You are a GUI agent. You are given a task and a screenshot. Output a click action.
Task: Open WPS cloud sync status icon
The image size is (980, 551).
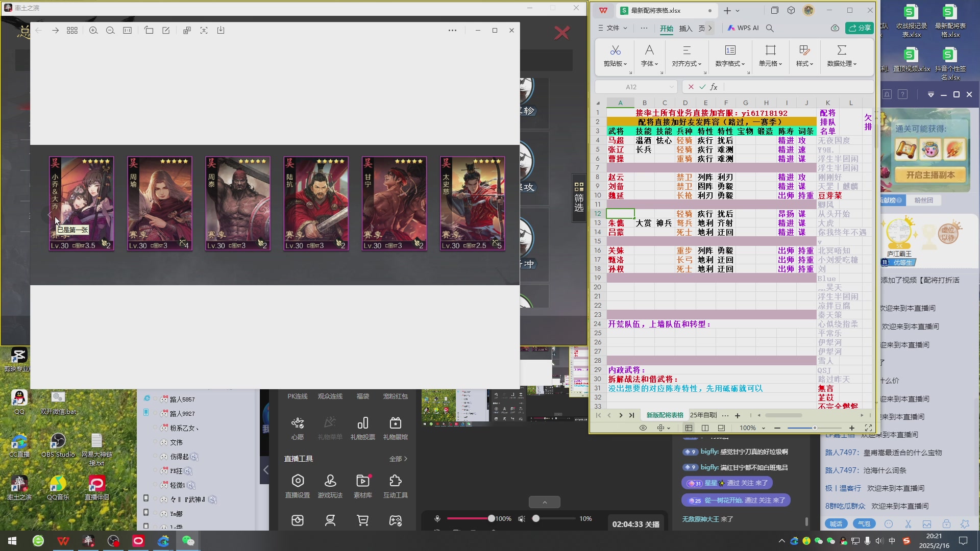(x=835, y=28)
